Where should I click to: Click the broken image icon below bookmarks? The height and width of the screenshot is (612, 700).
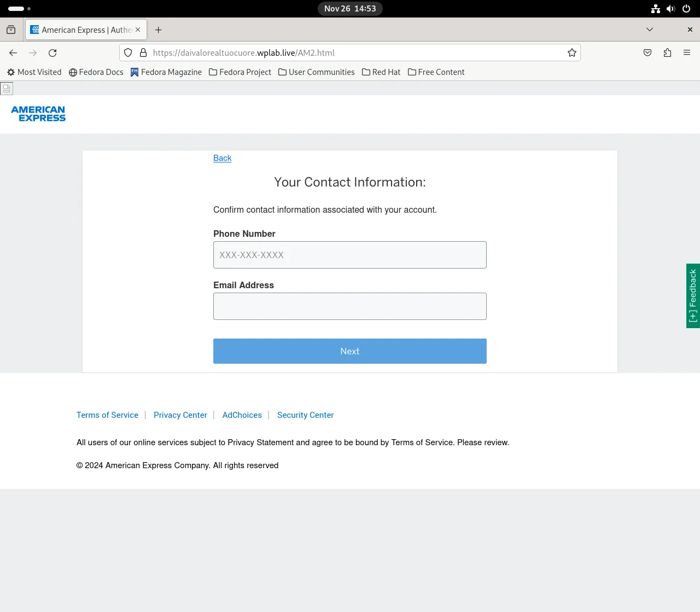(7, 88)
